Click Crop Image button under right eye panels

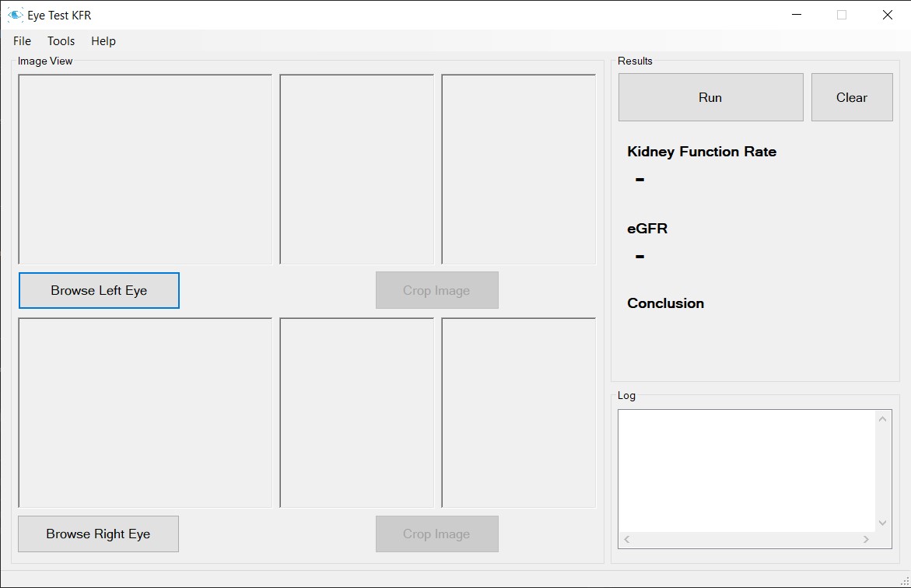pyautogui.click(x=436, y=534)
